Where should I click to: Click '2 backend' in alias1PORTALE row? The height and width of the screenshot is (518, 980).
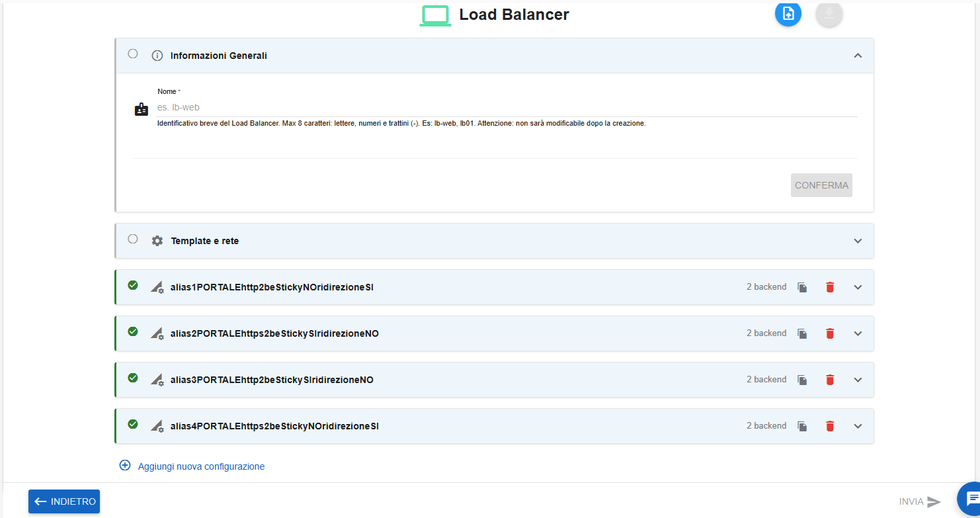(766, 286)
